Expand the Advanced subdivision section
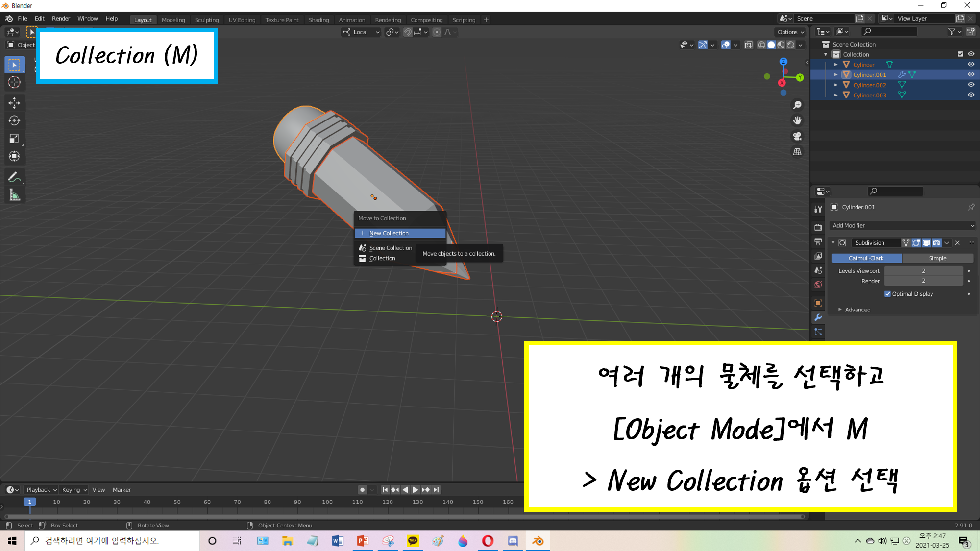 point(840,310)
